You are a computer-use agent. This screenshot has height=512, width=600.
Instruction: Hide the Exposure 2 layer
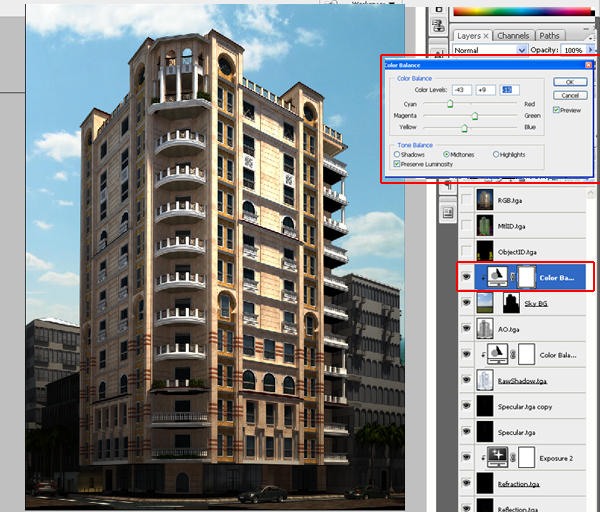[466, 457]
